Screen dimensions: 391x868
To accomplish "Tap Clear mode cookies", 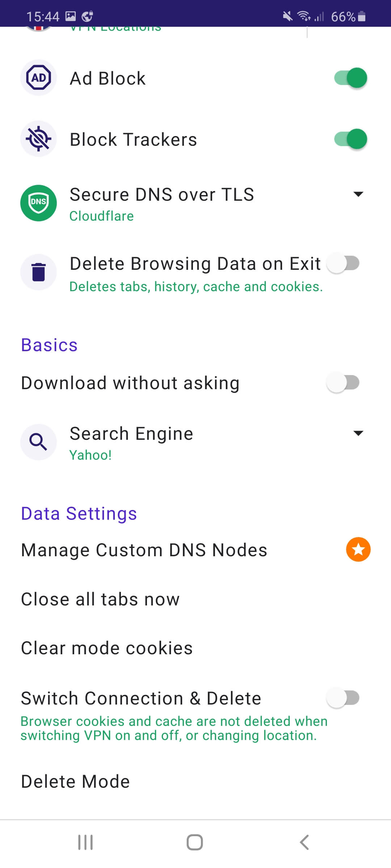I will 107,648.
